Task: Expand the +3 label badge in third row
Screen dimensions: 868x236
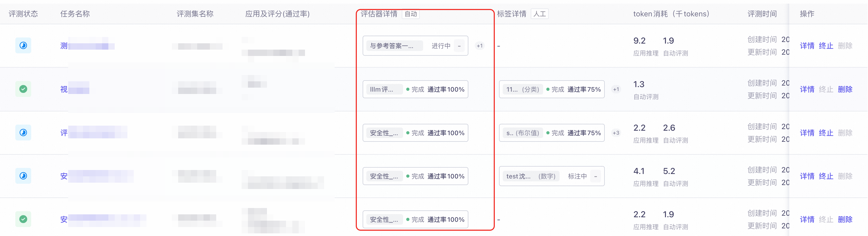Action: [x=616, y=133]
